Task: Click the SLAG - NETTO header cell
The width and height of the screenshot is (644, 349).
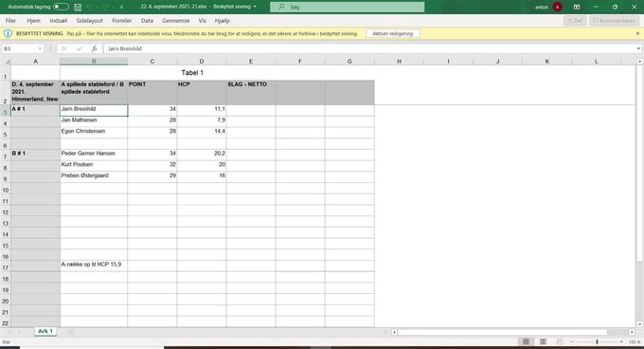Action: pyautogui.click(x=251, y=93)
